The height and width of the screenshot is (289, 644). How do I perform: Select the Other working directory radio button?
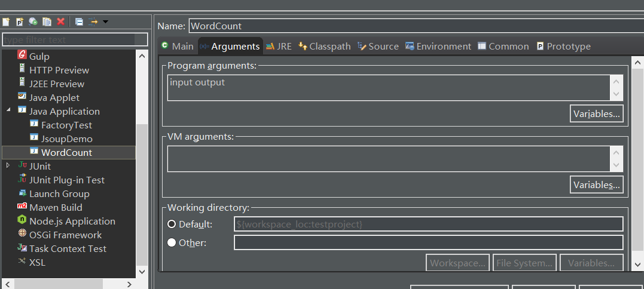[172, 242]
